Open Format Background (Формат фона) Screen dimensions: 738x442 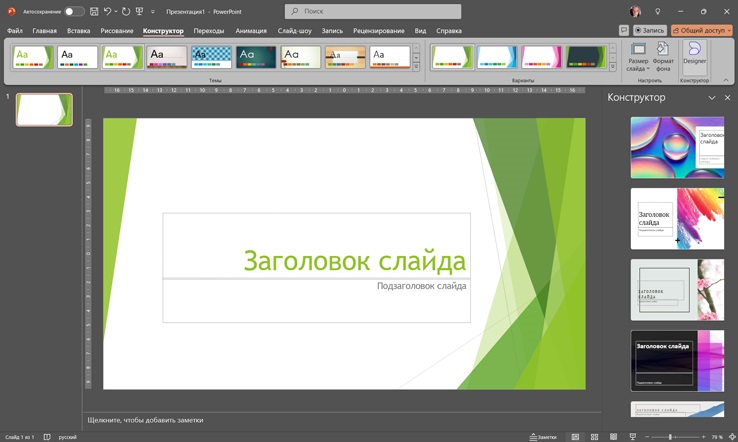663,56
